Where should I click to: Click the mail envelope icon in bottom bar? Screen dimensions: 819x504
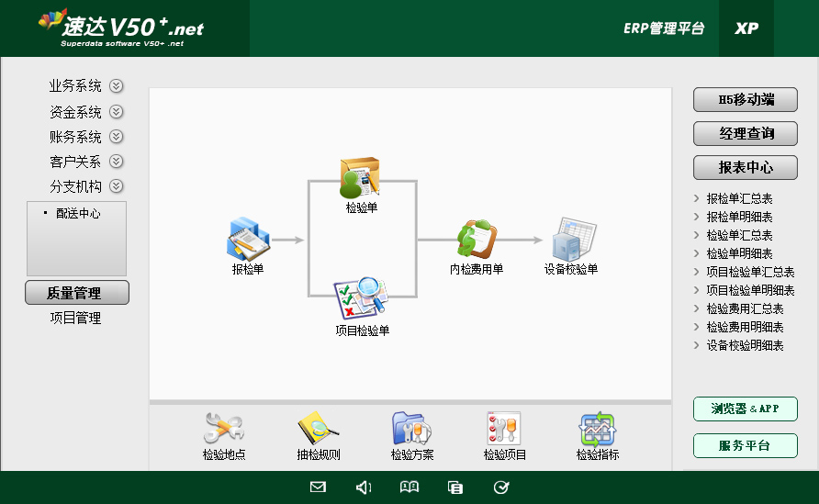click(318, 487)
